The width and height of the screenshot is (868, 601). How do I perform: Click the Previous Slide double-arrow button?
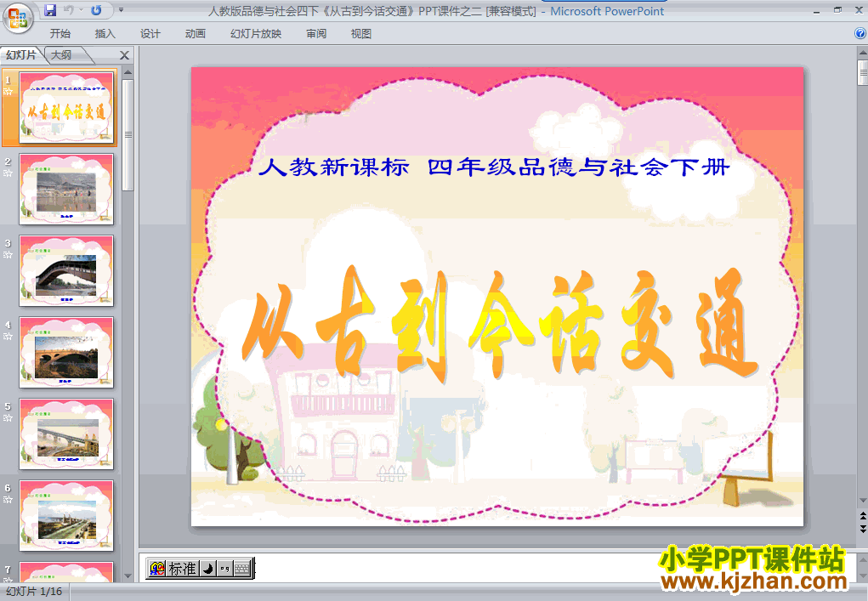click(x=862, y=515)
